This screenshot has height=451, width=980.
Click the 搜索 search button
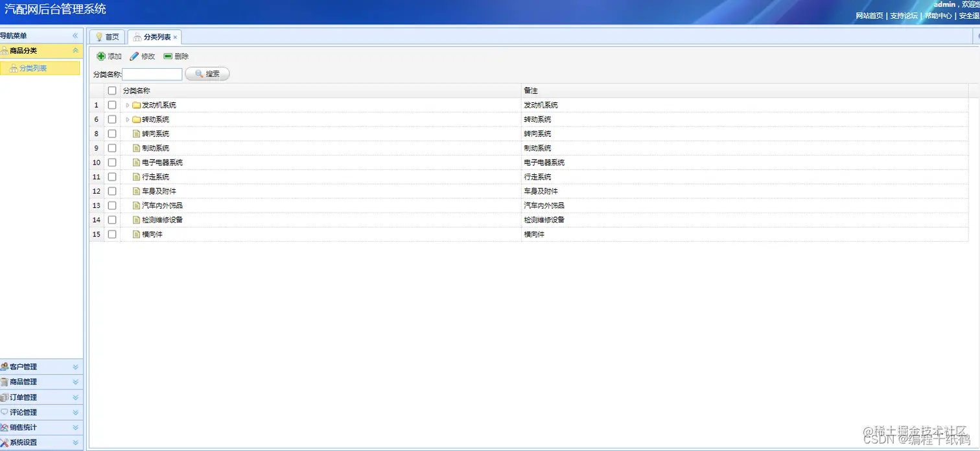pyautogui.click(x=207, y=74)
